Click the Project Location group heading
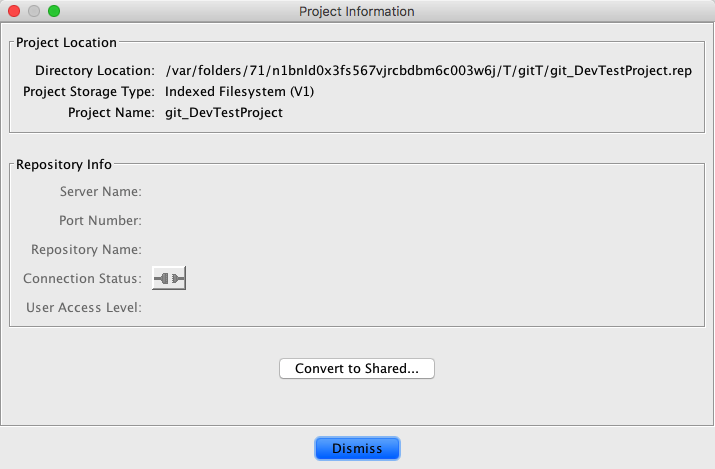Screen dimensions: 715x469 (x=66, y=42)
